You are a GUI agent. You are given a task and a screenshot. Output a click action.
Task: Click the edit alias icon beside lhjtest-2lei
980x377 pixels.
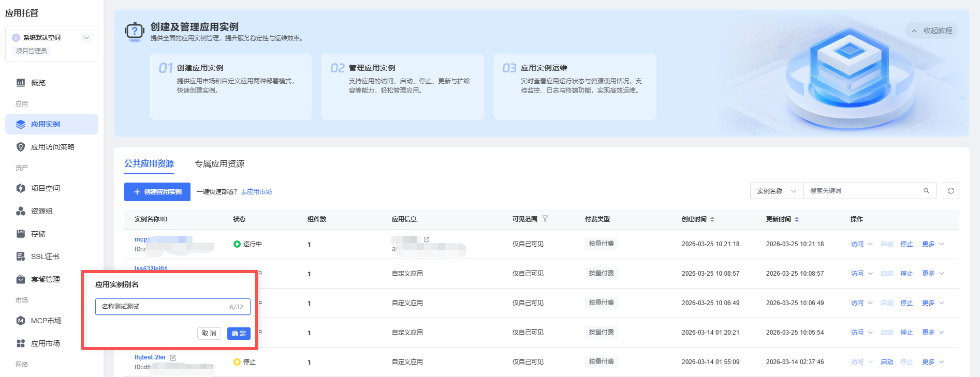coord(173,357)
